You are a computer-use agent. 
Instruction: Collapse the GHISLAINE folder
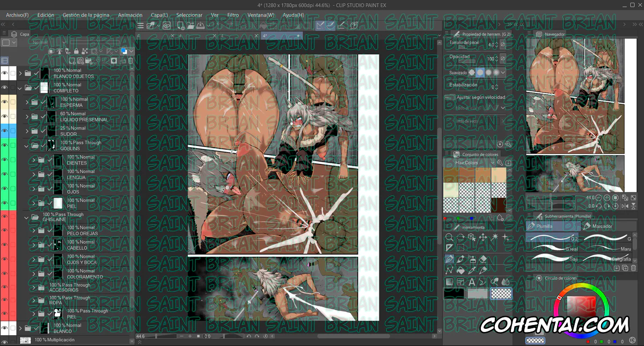coord(27,218)
